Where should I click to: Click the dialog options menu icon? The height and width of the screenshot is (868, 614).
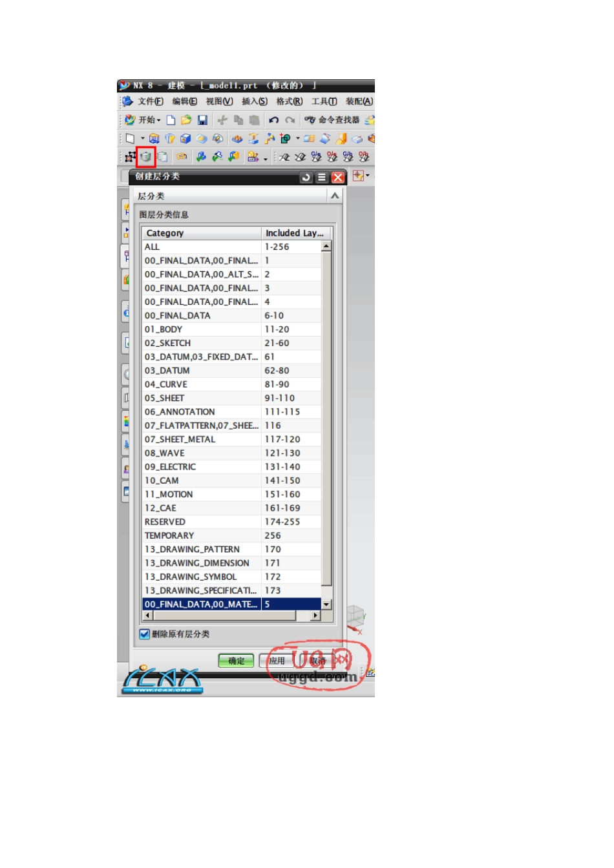322,177
